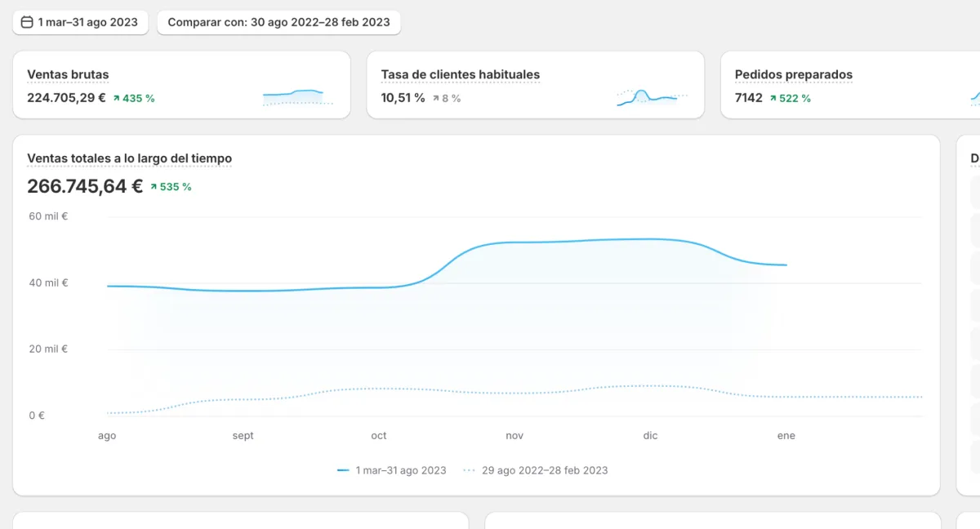Screen dimensions: 980x529
Task: Click the Tasa de clientes habituales sparkline
Action: [x=652, y=97]
